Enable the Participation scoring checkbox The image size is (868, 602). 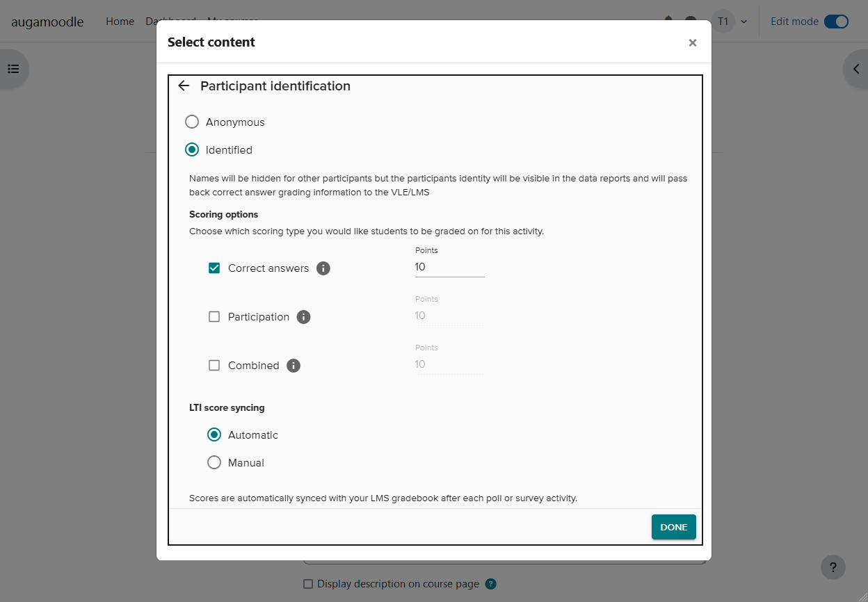coord(214,317)
